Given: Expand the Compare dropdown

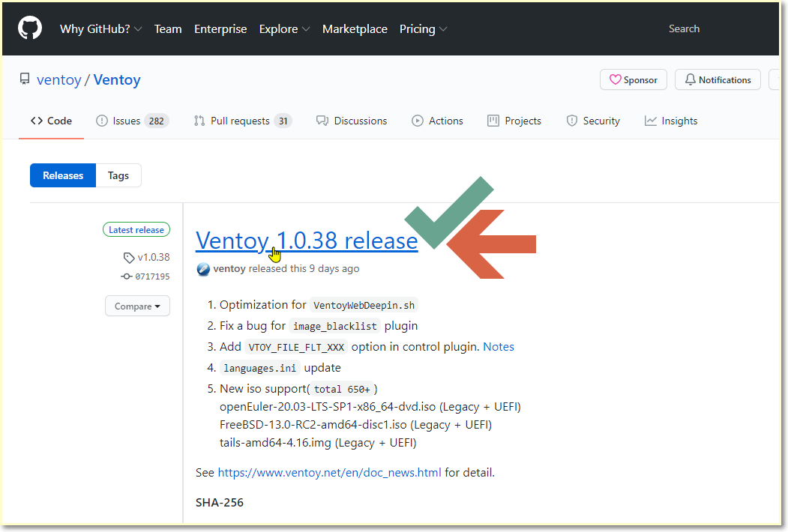Looking at the screenshot, I should click(137, 306).
